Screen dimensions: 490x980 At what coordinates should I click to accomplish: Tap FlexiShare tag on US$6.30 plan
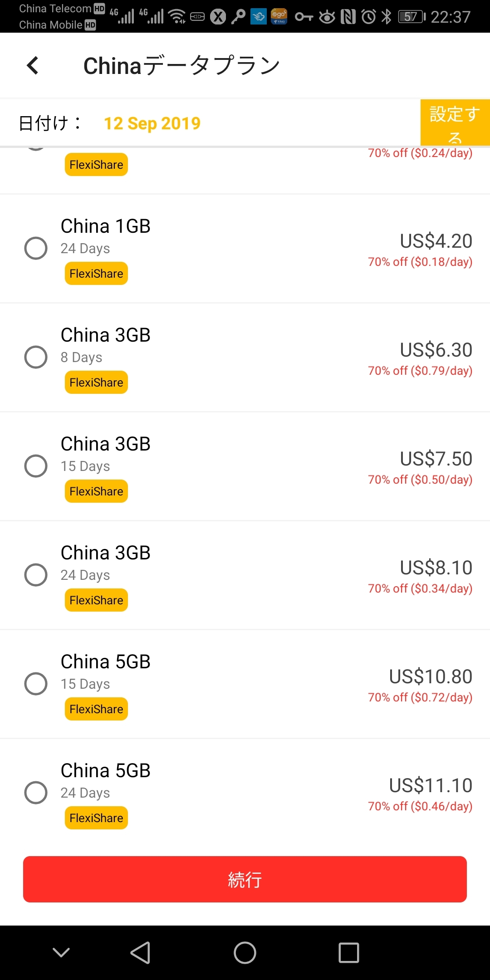[96, 382]
